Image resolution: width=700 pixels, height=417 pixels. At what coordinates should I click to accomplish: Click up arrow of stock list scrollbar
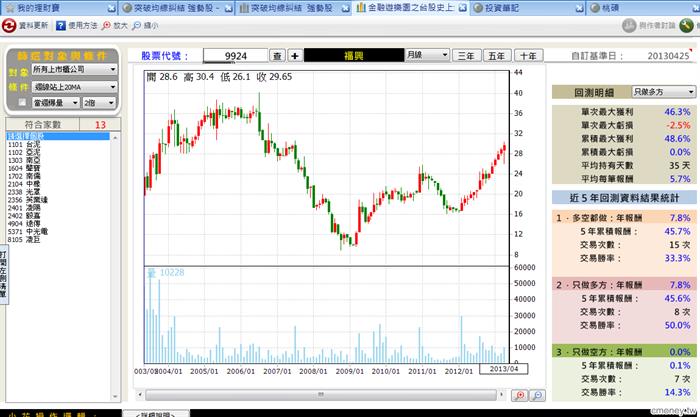pyautogui.click(x=115, y=138)
